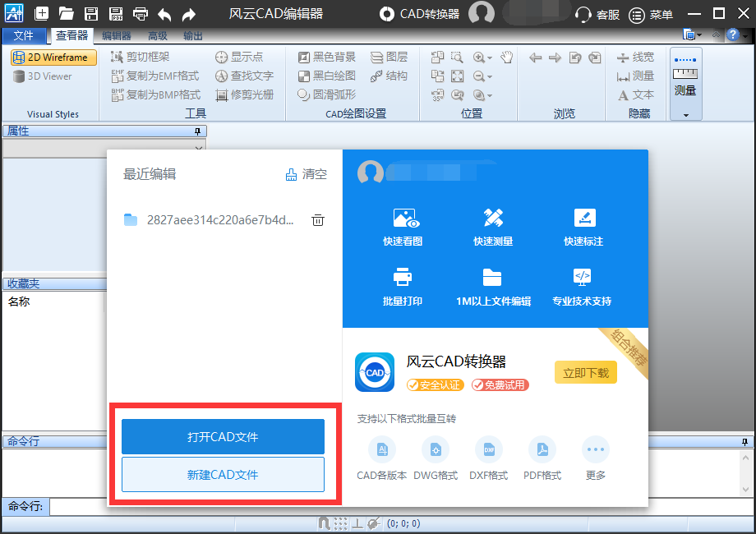Screen dimensions: 756x534
Task: Click the zoom window magnifier icon
Action: pyautogui.click(x=457, y=58)
